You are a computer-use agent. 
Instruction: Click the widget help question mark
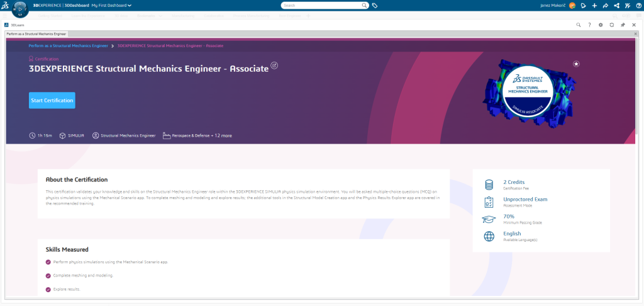[589, 25]
